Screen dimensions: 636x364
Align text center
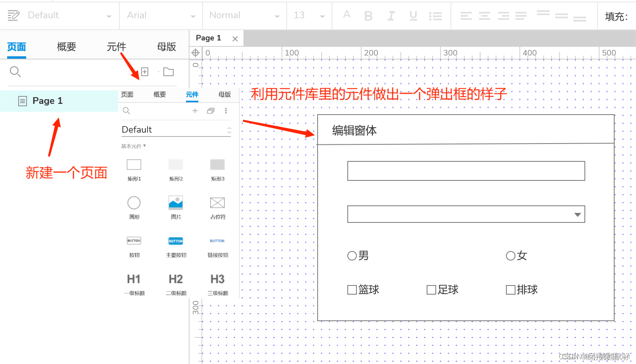(x=485, y=16)
